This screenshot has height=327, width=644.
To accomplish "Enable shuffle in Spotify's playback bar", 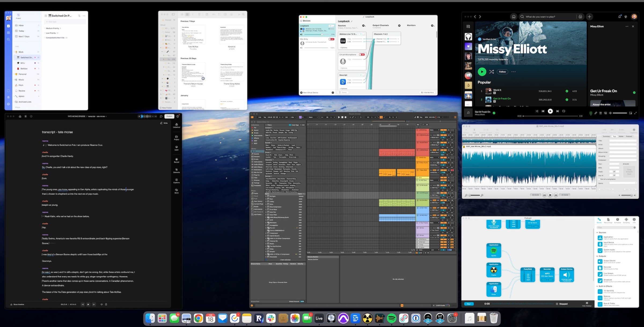I will (537, 111).
